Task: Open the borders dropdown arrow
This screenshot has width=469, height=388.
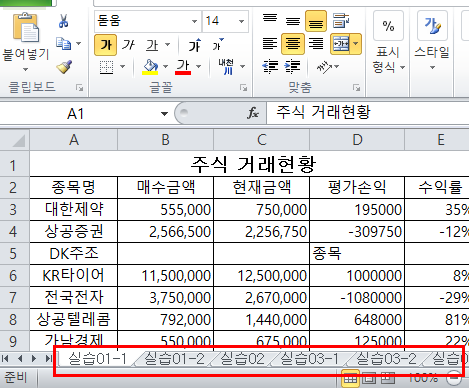Action: click(123, 67)
